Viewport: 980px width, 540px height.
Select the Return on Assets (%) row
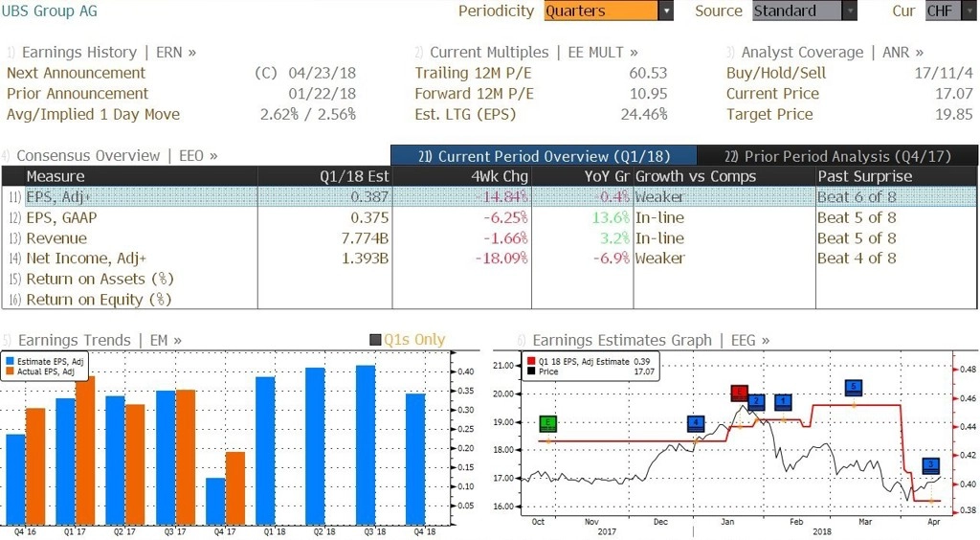(x=489, y=279)
